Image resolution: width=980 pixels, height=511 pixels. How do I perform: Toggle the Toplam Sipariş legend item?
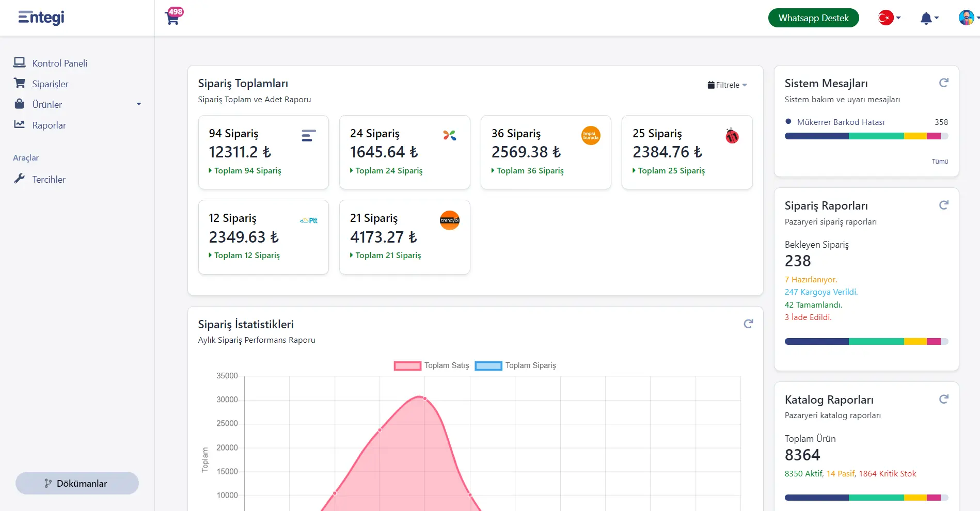[516, 365]
